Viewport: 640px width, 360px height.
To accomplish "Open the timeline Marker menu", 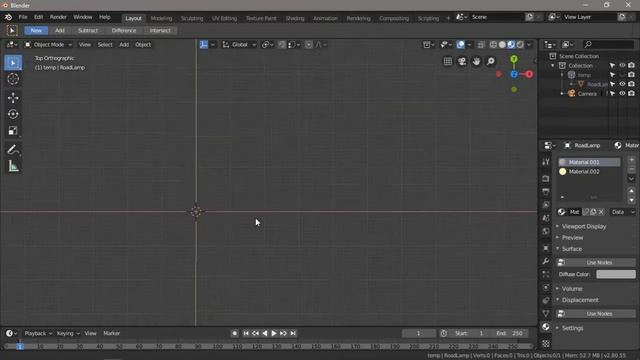I will pos(111,333).
